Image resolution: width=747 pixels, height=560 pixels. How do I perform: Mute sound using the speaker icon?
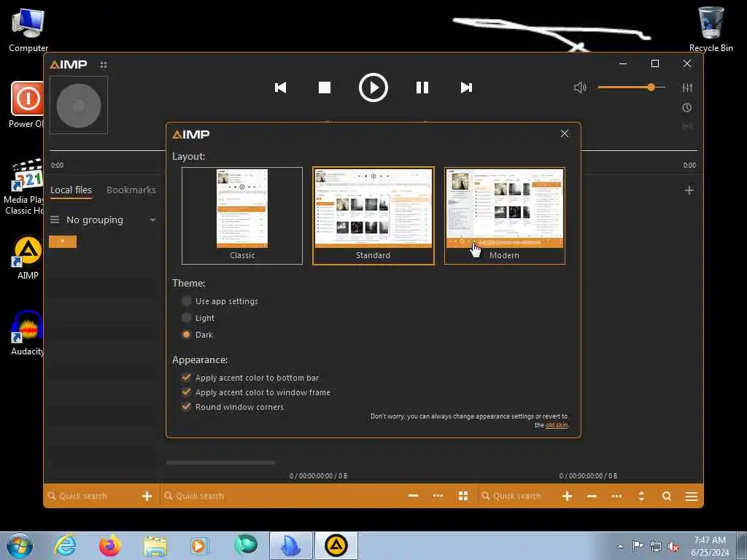580,87
